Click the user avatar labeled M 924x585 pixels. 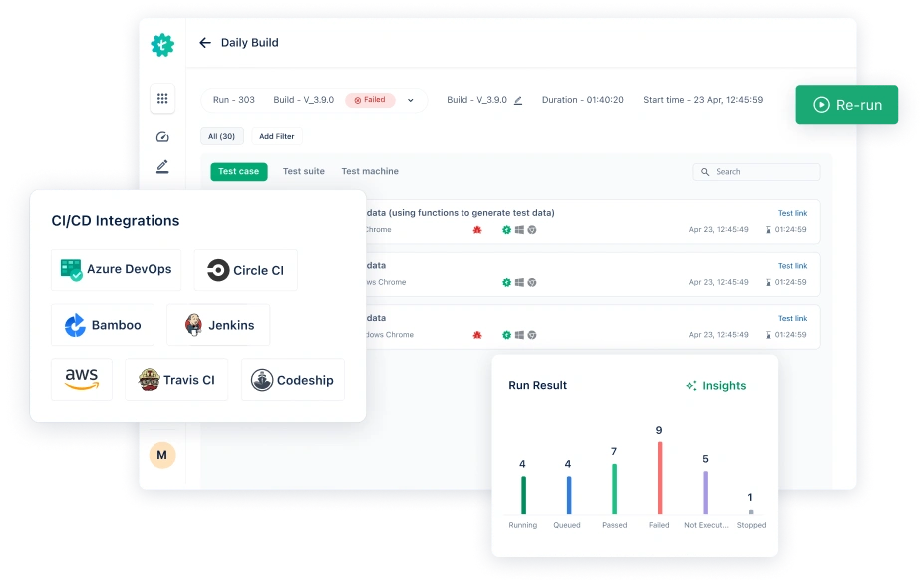[x=162, y=455]
